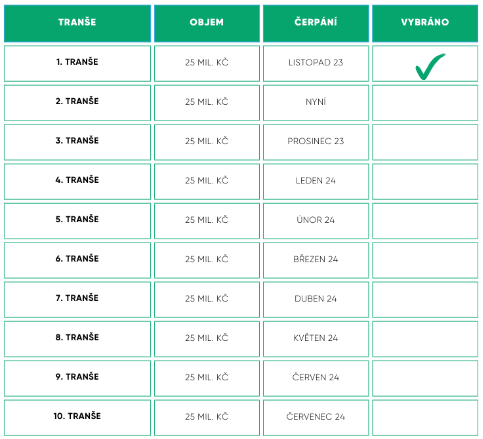This screenshot has height=439, width=483.
Task: Click the BŘEZEN 24 cell
Action: (316, 260)
